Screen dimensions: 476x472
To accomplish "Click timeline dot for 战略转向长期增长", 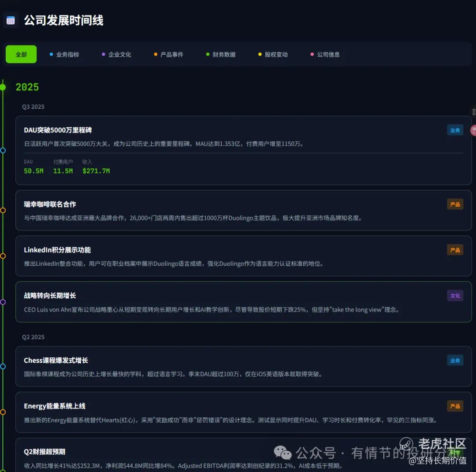I will pyautogui.click(x=3, y=302).
